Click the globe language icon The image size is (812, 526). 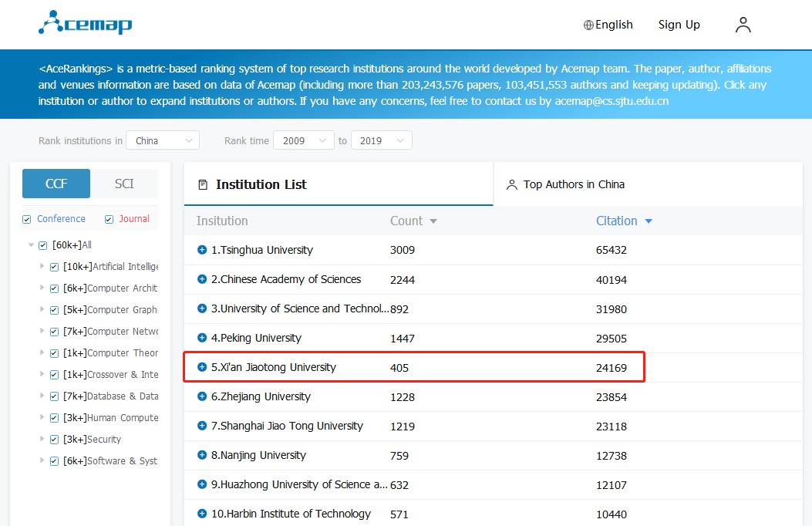pyautogui.click(x=588, y=25)
